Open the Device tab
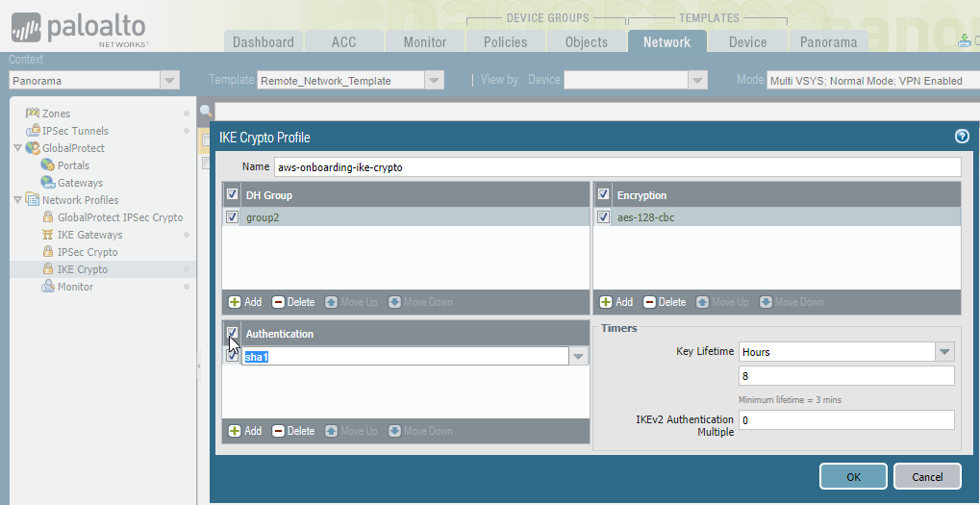The width and height of the screenshot is (980, 505). click(x=747, y=42)
